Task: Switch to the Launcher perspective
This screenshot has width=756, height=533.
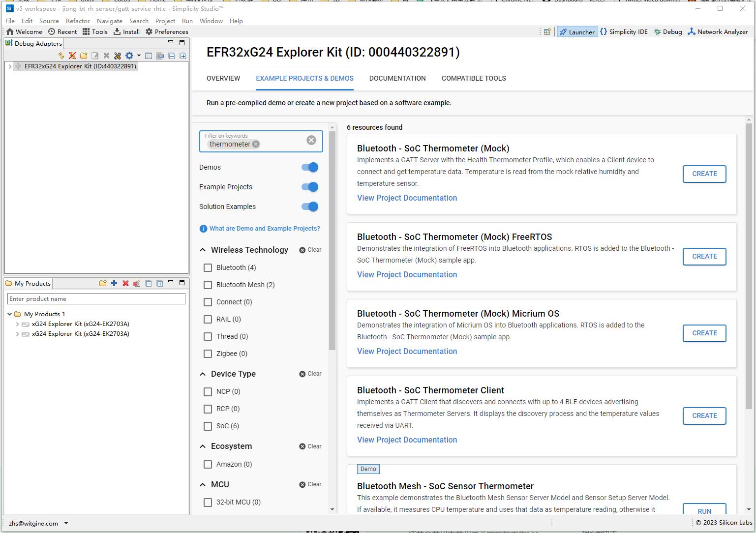Action: click(x=577, y=32)
